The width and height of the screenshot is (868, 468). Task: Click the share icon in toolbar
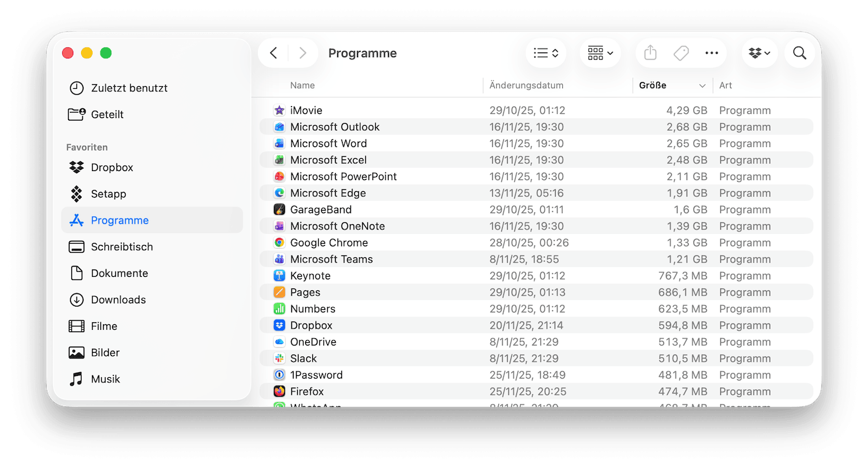click(x=651, y=53)
